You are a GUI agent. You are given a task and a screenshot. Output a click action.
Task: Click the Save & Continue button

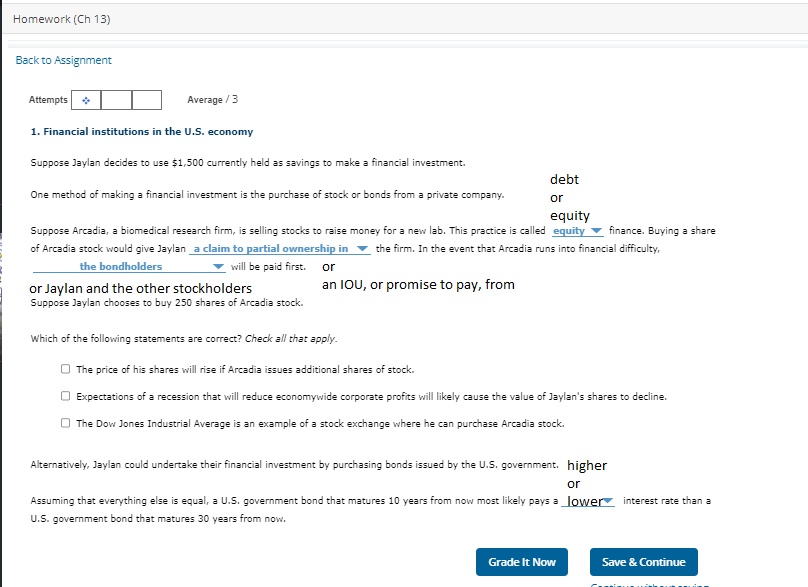tap(643, 562)
